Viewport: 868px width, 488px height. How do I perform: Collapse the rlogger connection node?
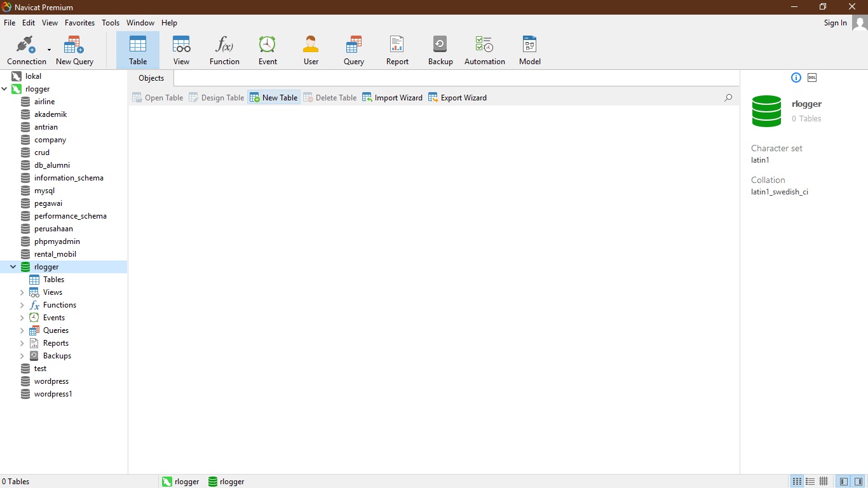tap(4, 89)
